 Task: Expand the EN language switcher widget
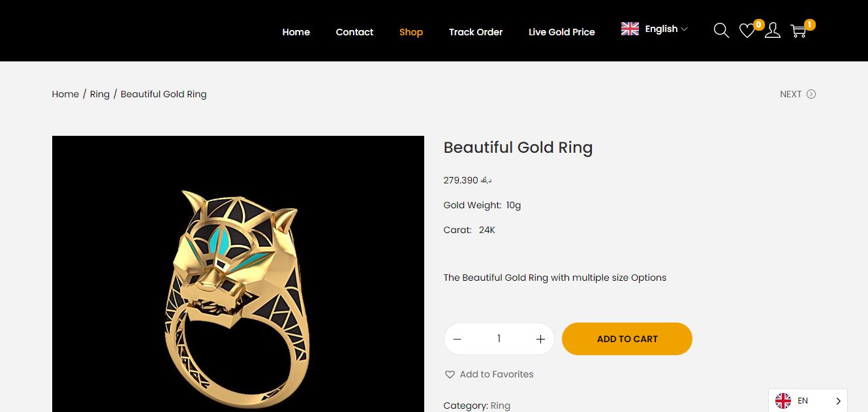point(808,401)
